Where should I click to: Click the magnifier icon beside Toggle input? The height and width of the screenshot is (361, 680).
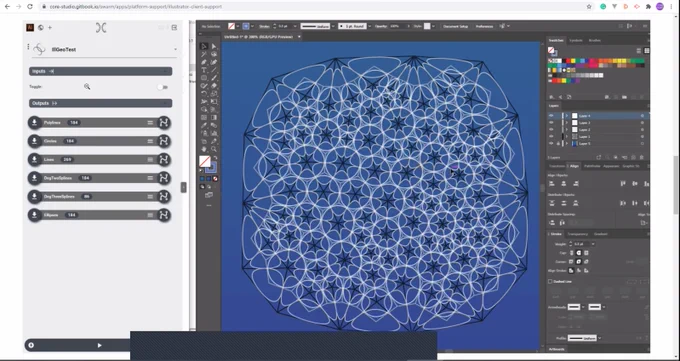coord(87,87)
